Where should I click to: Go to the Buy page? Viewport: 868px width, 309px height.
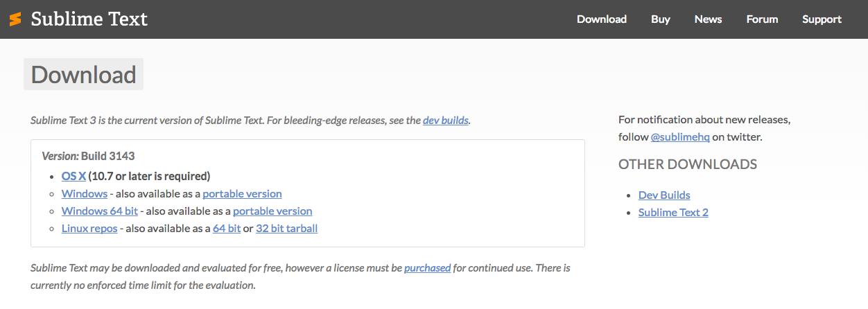coord(660,19)
